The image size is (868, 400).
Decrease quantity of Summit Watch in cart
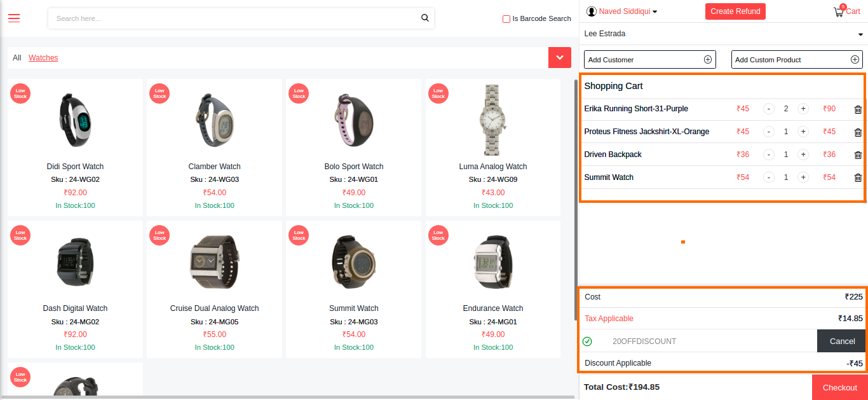tap(769, 177)
